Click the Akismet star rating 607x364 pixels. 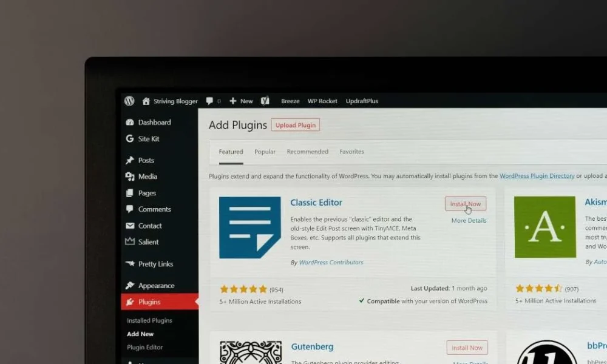[539, 289]
